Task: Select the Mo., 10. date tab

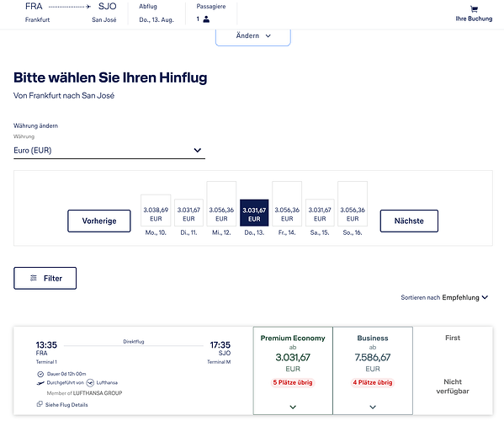Action: pyautogui.click(x=156, y=215)
